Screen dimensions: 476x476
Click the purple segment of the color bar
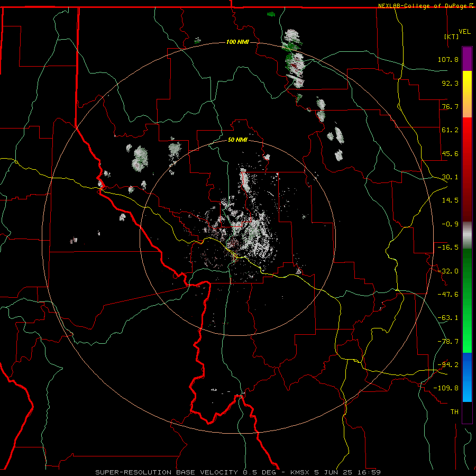pyautogui.click(x=467, y=59)
